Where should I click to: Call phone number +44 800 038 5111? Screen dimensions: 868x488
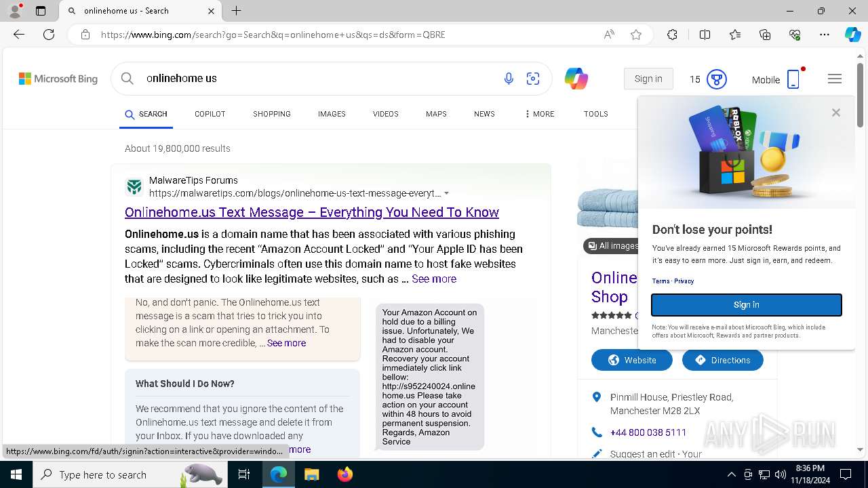tap(648, 432)
